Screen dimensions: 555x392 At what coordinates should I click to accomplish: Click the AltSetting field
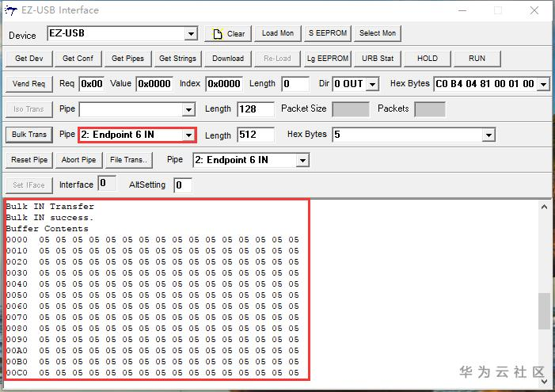tap(183, 185)
